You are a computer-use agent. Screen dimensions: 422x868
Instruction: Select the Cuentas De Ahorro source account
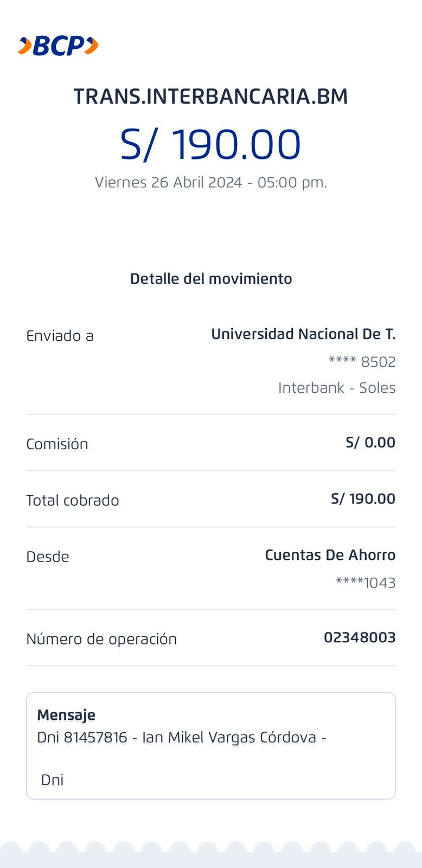pyautogui.click(x=330, y=555)
